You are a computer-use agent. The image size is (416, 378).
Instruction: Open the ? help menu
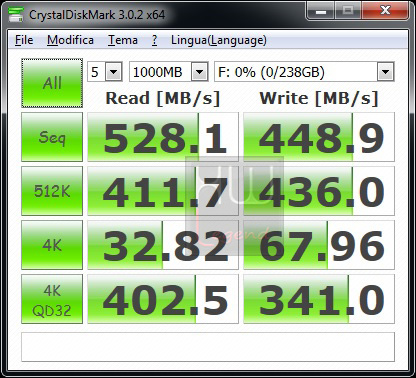click(x=154, y=40)
